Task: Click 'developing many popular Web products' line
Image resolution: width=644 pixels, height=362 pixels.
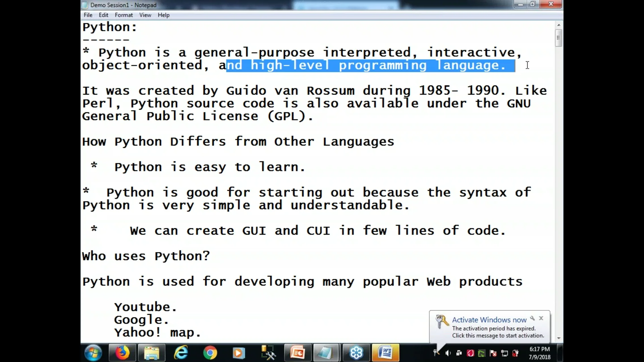Action: point(378,282)
